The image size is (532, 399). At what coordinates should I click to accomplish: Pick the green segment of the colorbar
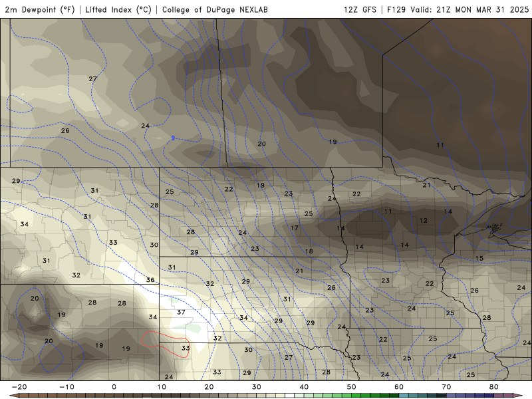pos(351,396)
